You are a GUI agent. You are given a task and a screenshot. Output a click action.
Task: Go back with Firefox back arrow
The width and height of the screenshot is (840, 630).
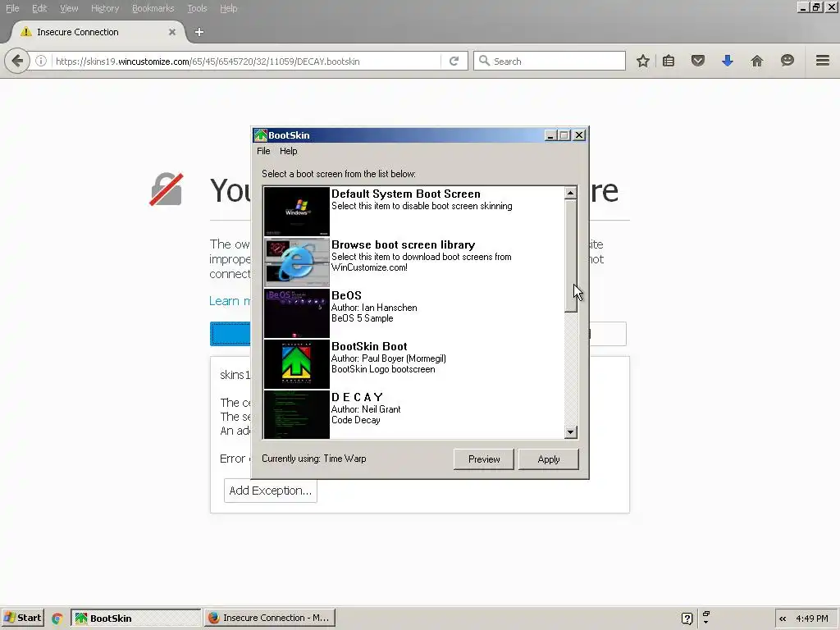[16, 61]
